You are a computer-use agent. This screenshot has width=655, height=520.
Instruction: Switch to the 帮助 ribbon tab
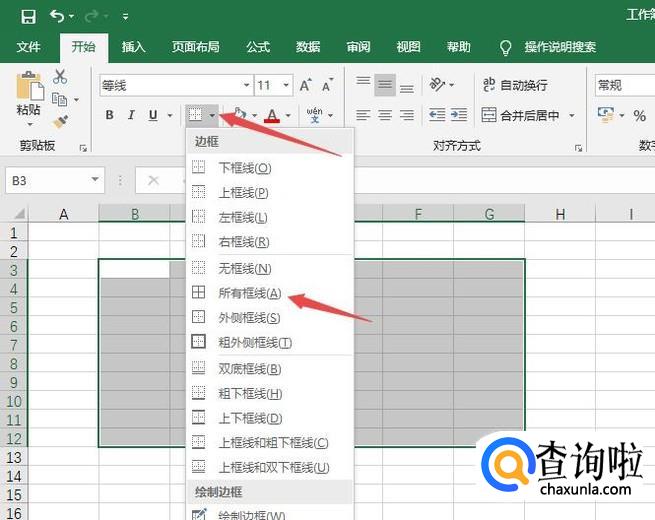pyautogui.click(x=458, y=47)
